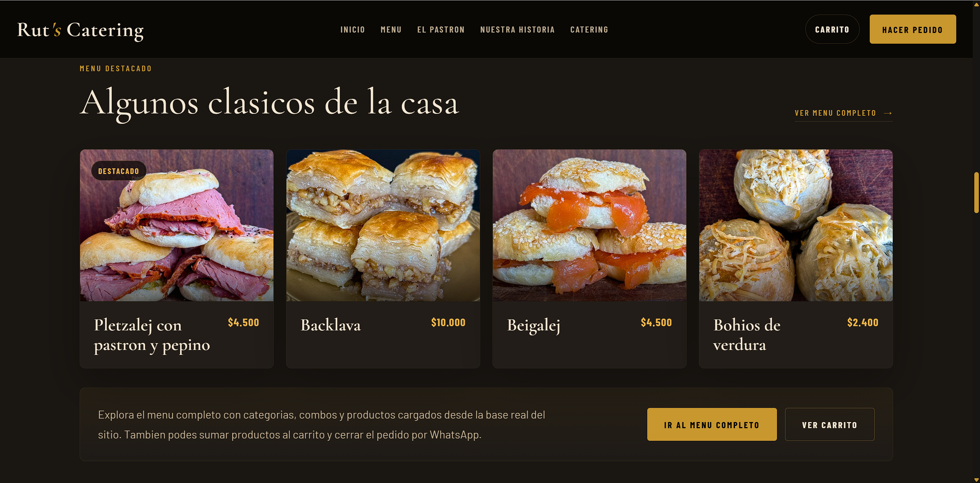Image resolution: width=980 pixels, height=483 pixels.
Task: Click Ir Al Menu Completo button
Action: click(x=712, y=424)
